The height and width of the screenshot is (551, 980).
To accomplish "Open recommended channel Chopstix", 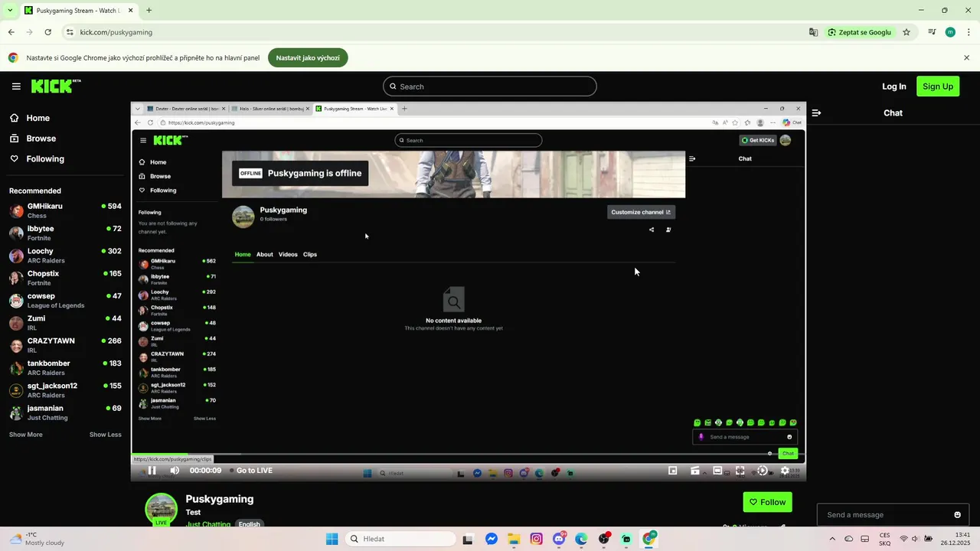I will 65,278.
